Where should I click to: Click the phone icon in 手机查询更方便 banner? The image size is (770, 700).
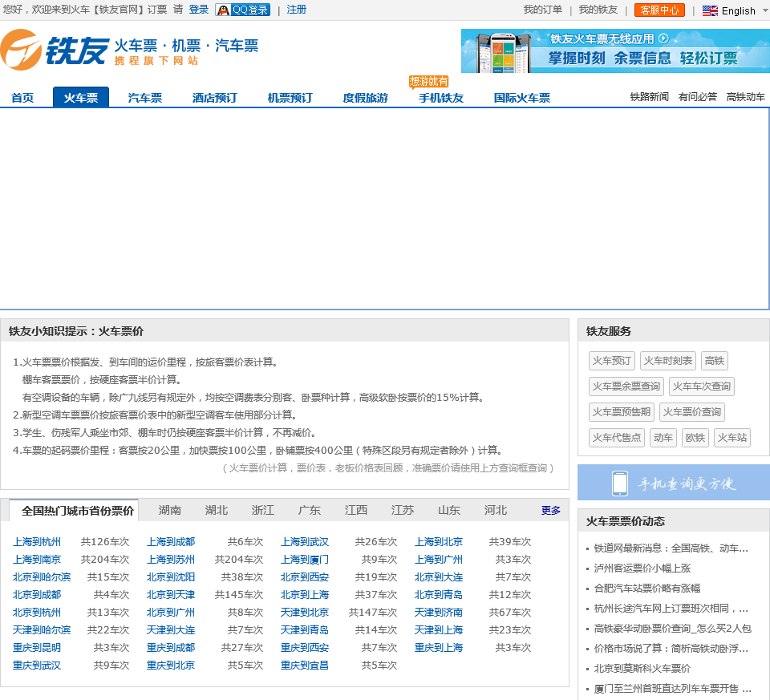coord(620,483)
